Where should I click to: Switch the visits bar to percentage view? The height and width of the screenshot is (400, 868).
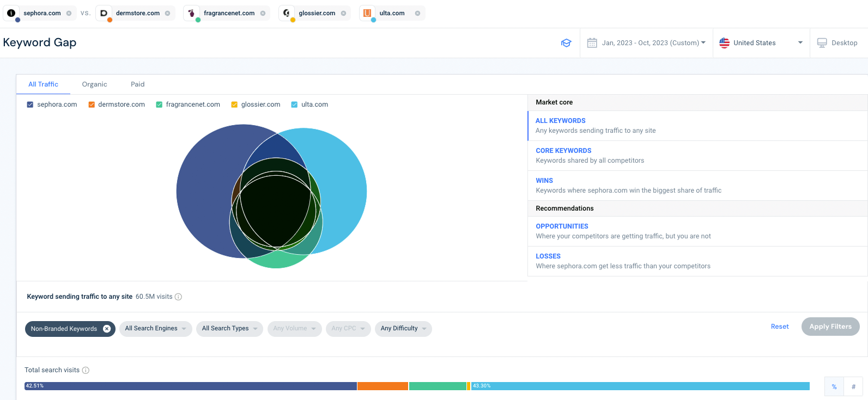coord(834,386)
